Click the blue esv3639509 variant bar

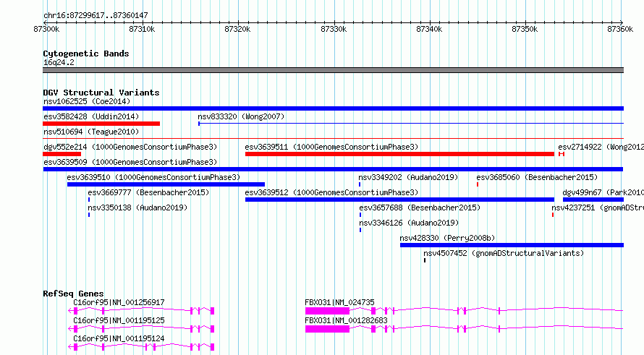pyautogui.click(x=333, y=169)
